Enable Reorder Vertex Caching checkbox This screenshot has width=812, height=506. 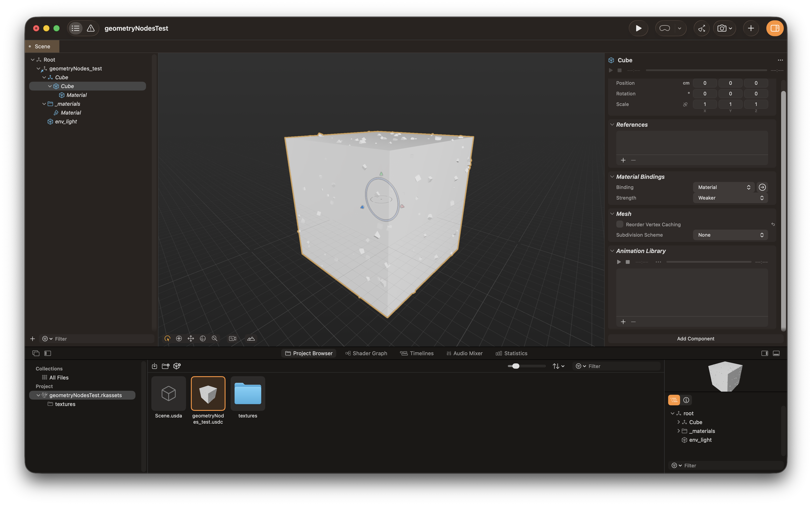620,224
